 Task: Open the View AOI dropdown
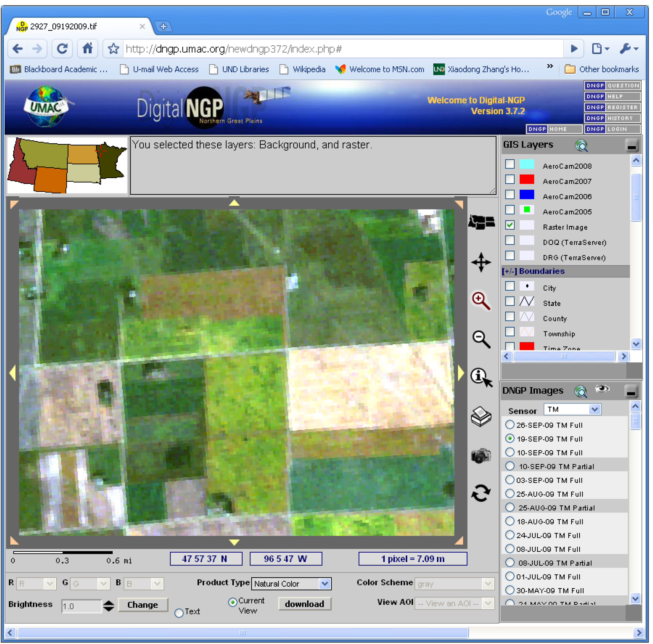[455, 603]
